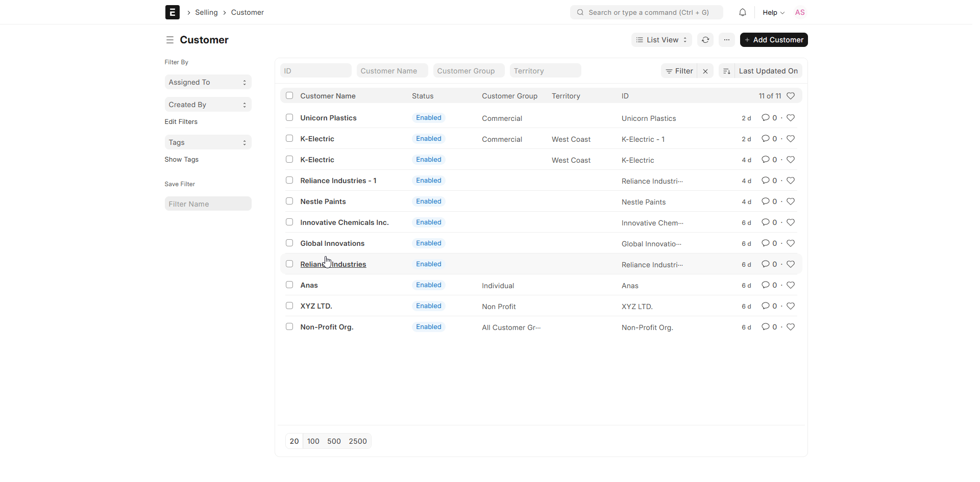Like the XYZ LTD. row heart
This screenshot has height=482, width=980.
pyautogui.click(x=791, y=306)
